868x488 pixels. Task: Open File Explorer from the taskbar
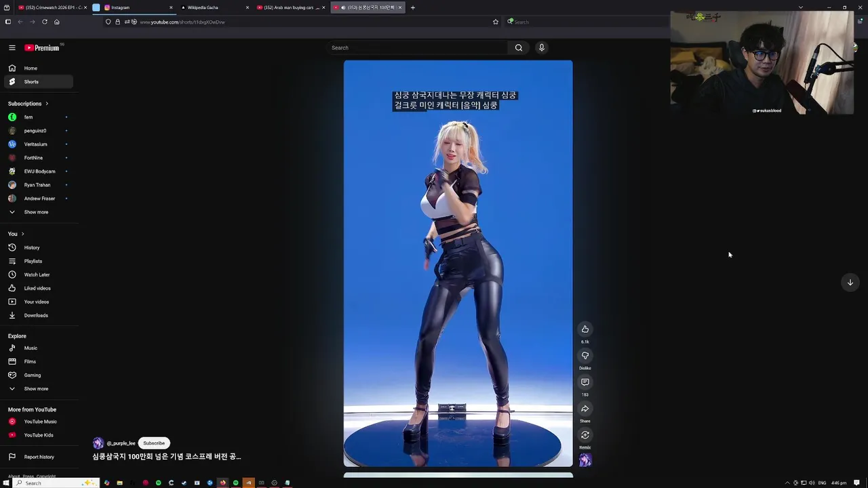point(119,483)
